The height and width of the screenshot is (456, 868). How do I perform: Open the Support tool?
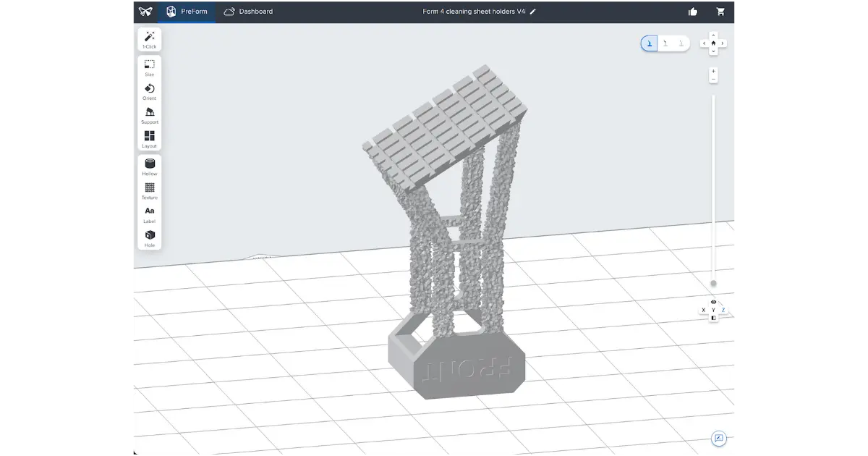(150, 116)
